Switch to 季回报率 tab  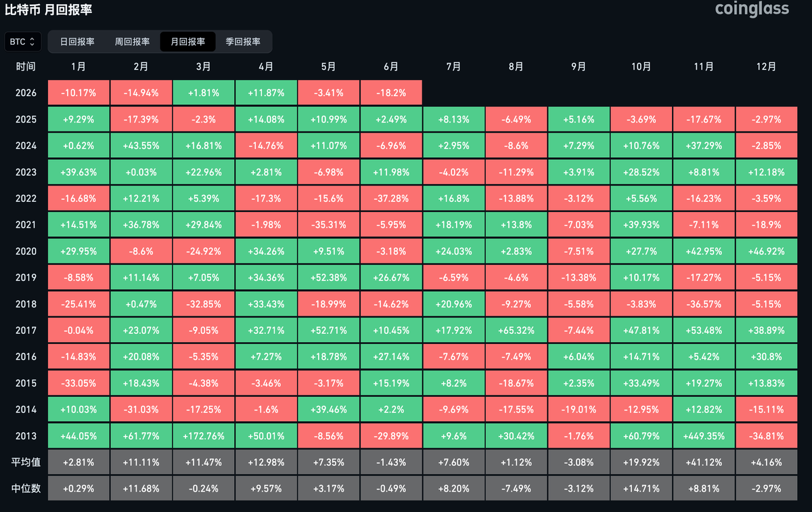(243, 41)
